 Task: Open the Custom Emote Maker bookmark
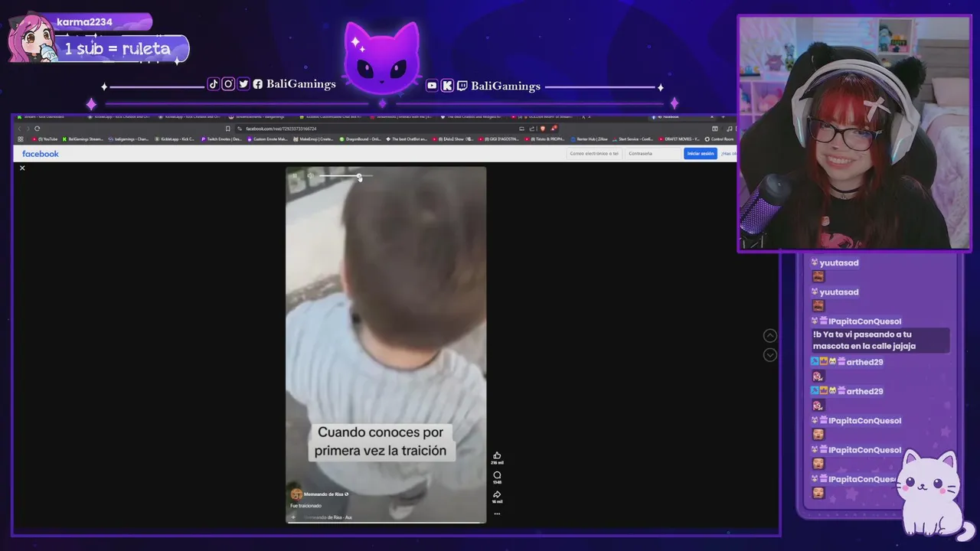pyautogui.click(x=268, y=139)
